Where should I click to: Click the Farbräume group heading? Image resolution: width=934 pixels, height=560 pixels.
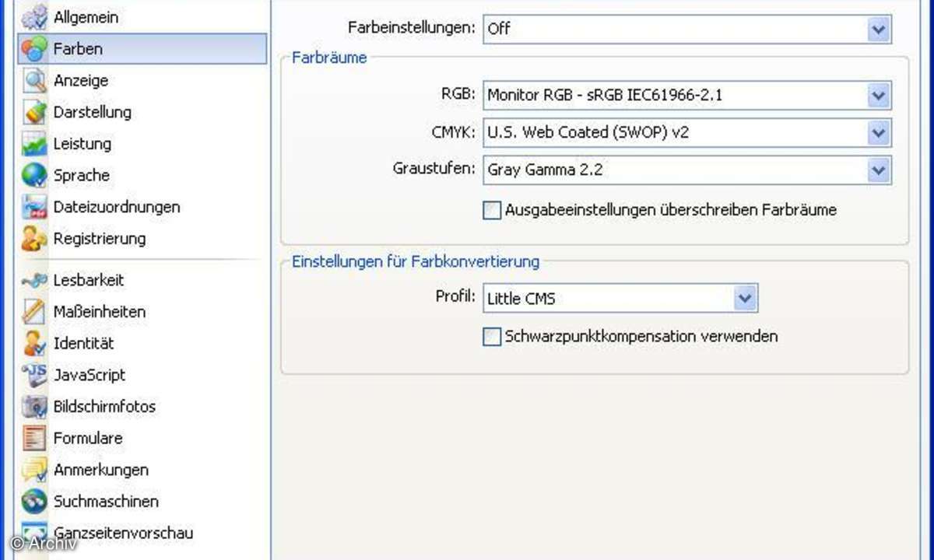pos(329,58)
